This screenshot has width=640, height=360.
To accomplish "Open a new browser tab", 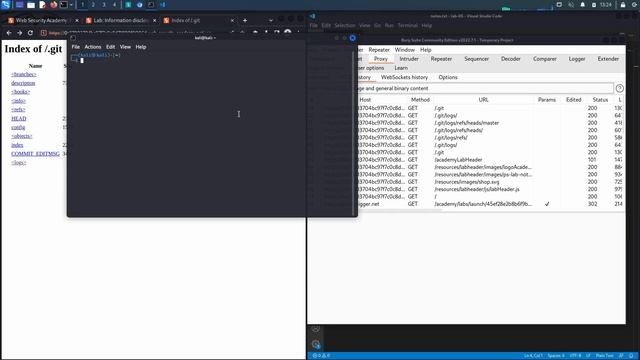I will click(245, 20).
